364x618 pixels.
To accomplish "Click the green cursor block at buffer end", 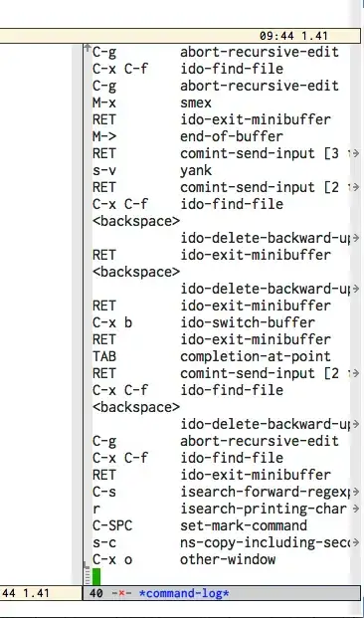I will point(96,576).
